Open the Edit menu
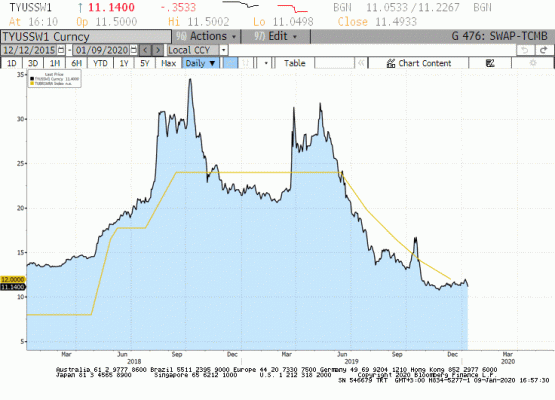Image resolution: width=555 pixels, height=400 pixels. point(276,36)
